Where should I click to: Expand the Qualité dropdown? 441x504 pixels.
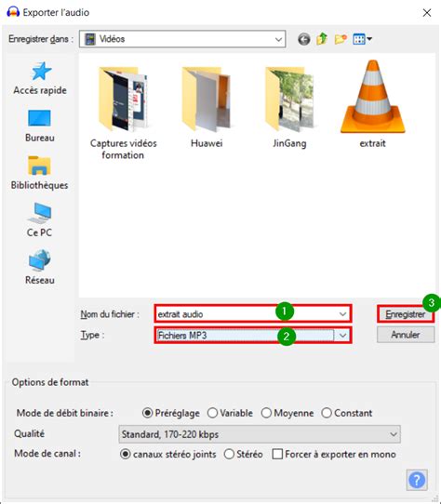click(x=260, y=434)
